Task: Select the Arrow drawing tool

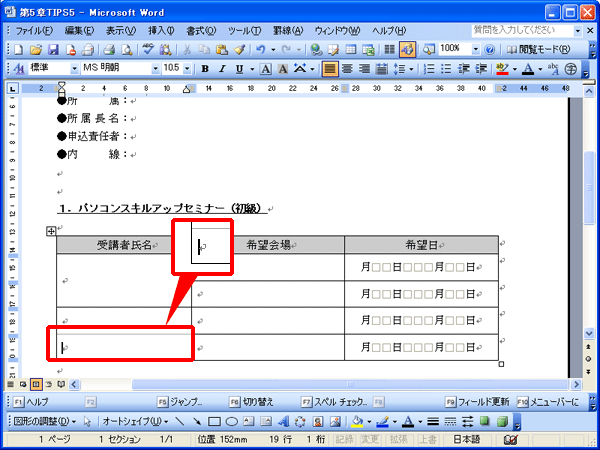Action: (x=197, y=422)
